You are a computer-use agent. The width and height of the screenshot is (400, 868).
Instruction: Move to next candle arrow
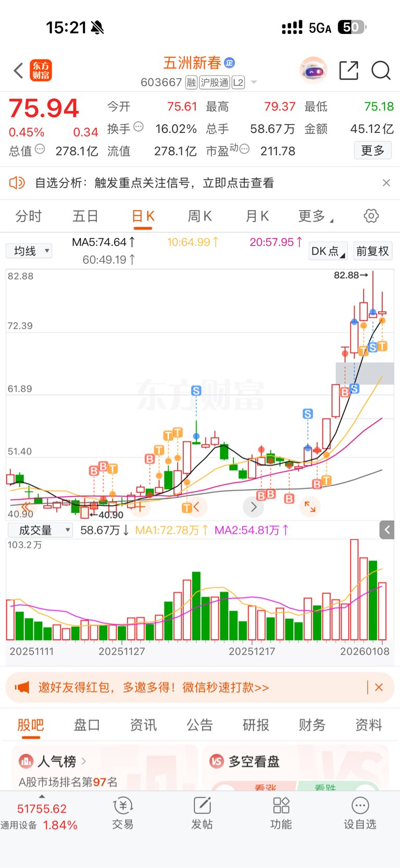click(254, 507)
